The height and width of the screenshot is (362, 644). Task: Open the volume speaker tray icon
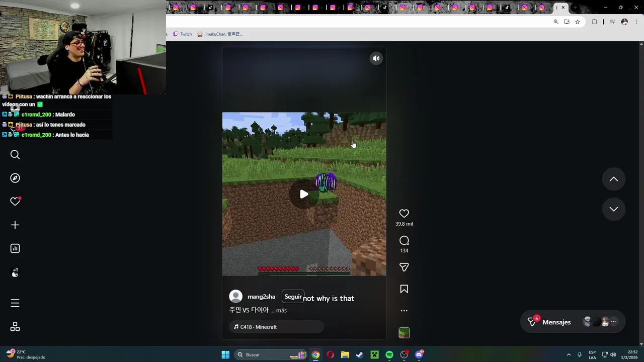tap(613, 354)
